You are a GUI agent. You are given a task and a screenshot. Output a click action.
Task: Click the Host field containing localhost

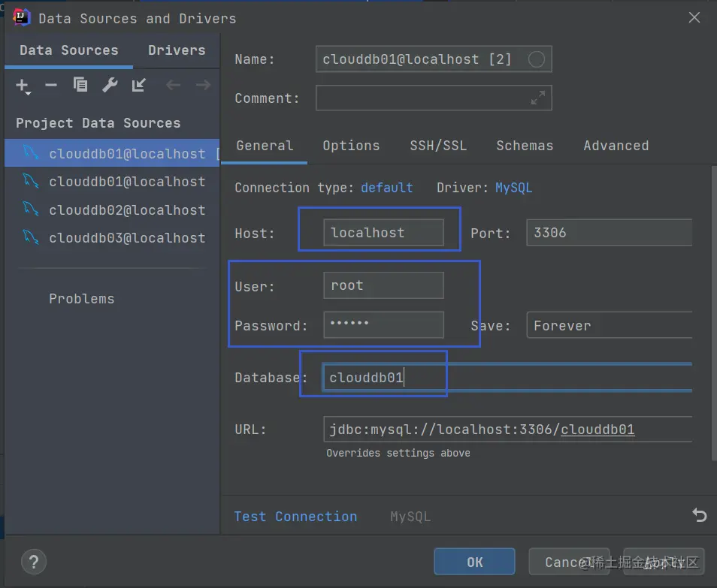383,233
